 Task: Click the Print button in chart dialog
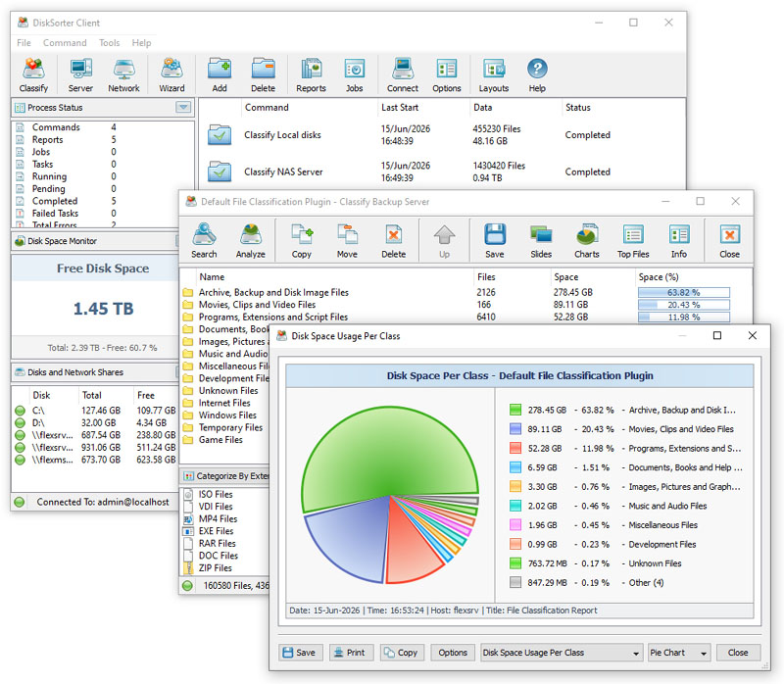pyautogui.click(x=352, y=653)
